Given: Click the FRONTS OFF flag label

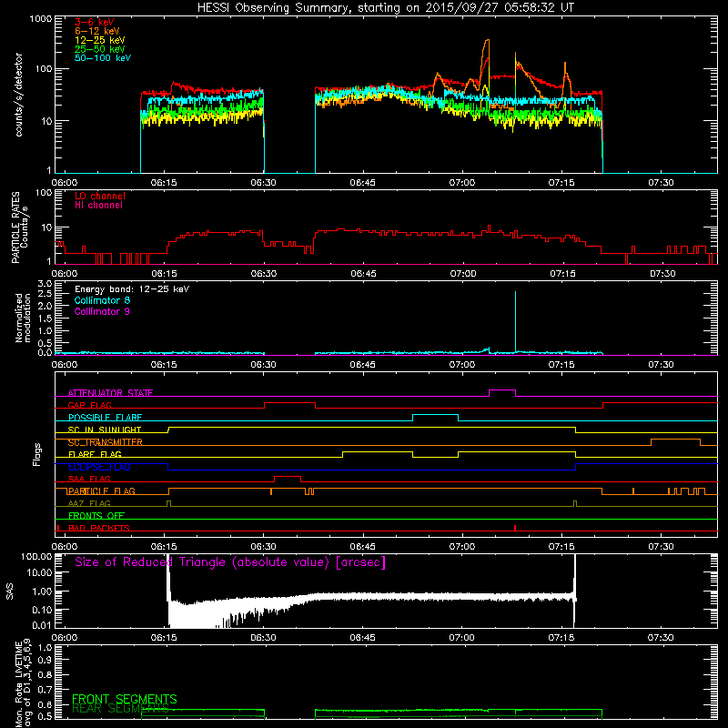Looking at the screenshot, I should pyautogui.click(x=96, y=516).
